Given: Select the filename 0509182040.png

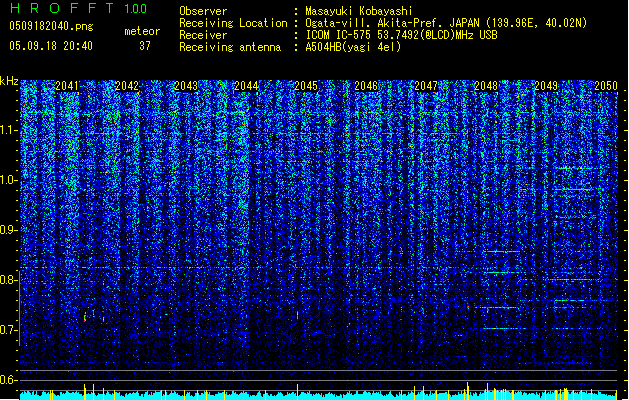Looking at the screenshot, I should (51, 27).
